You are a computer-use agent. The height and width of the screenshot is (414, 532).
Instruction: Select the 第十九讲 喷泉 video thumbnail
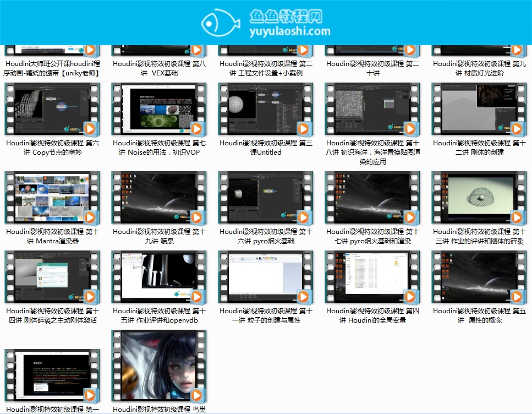[159, 198]
